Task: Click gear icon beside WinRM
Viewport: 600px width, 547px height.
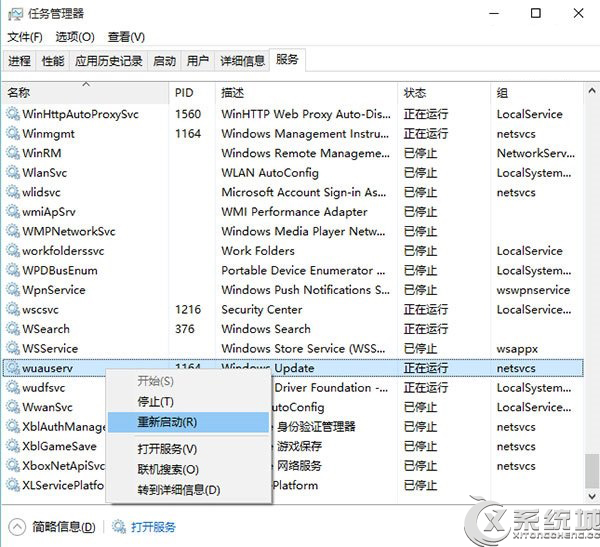Action: [x=13, y=153]
